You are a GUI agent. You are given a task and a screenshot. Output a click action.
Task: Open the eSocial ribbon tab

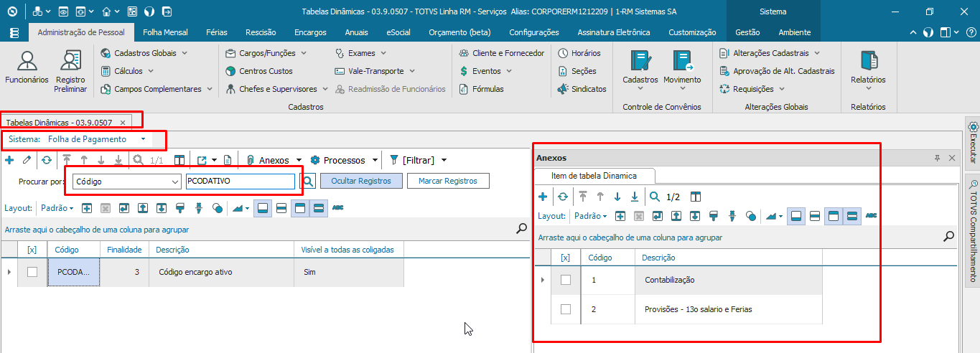398,32
